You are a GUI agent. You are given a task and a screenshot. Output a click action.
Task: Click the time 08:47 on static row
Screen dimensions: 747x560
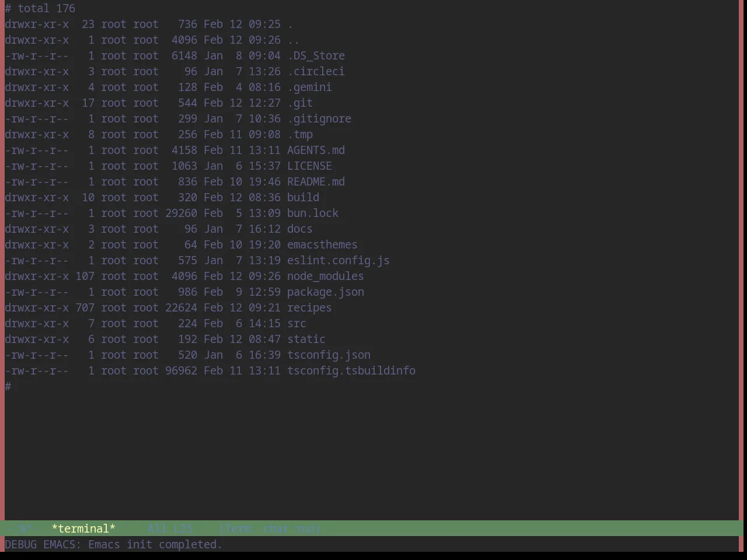coord(264,339)
